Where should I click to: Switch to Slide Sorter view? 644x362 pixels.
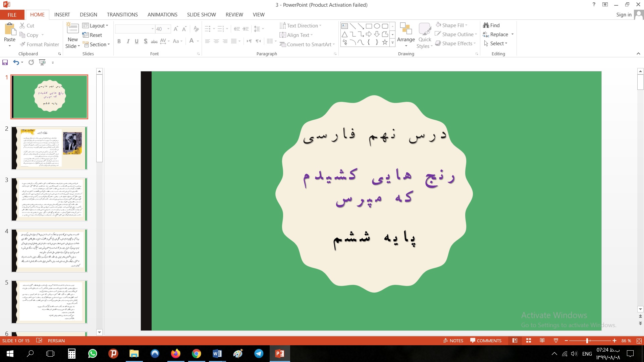tap(529, 341)
